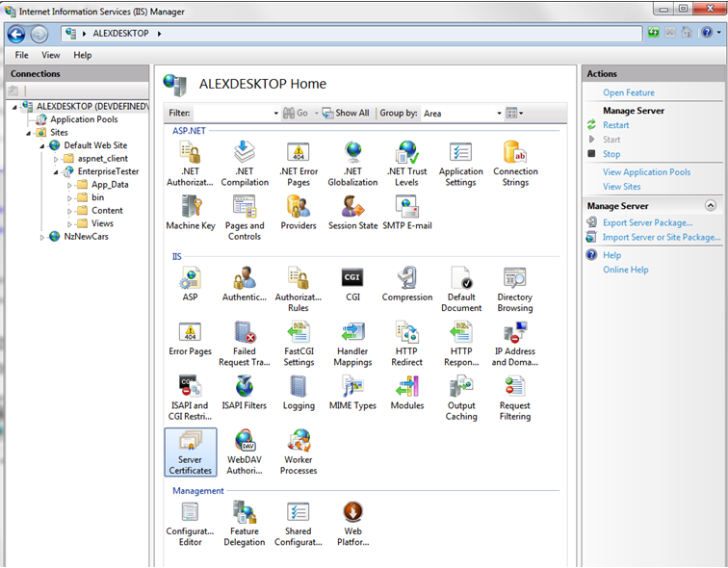Click the Restart server action

pyautogui.click(x=615, y=125)
